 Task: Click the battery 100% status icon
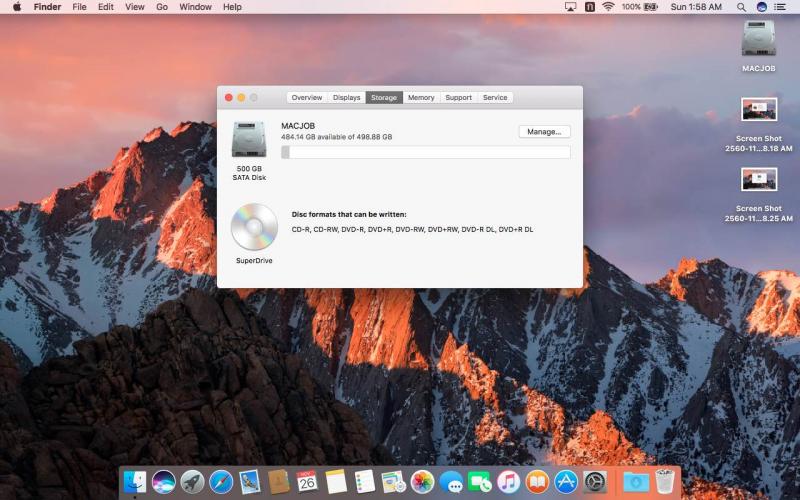(x=640, y=7)
